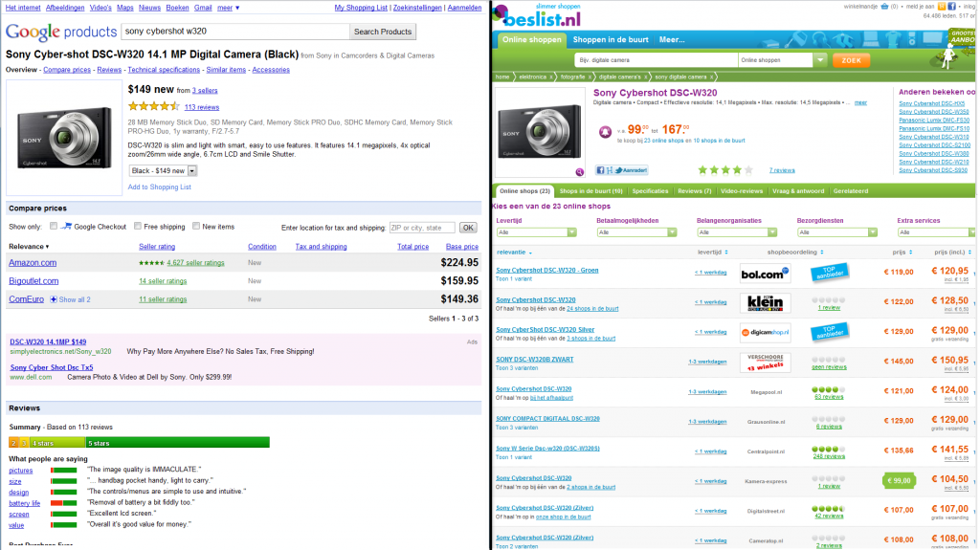Image resolution: width=980 pixels, height=550 pixels.
Task: Check the Free shipping checkbox
Action: (x=137, y=227)
